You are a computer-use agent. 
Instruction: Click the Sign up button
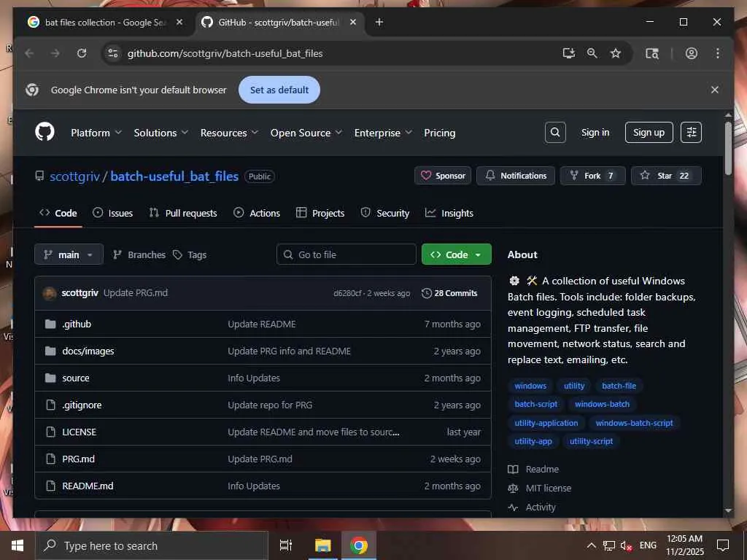click(x=649, y=133)
